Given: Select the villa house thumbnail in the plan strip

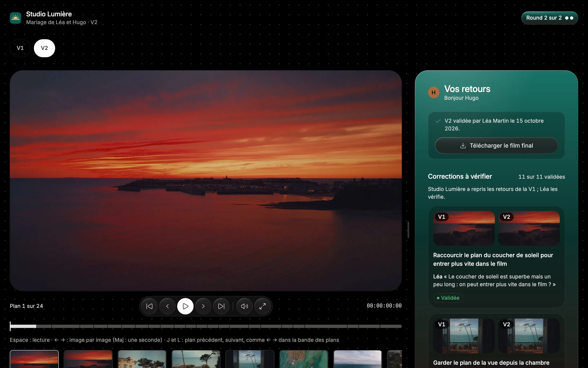Looking at the screenshot, I should (x=142, y=359).
